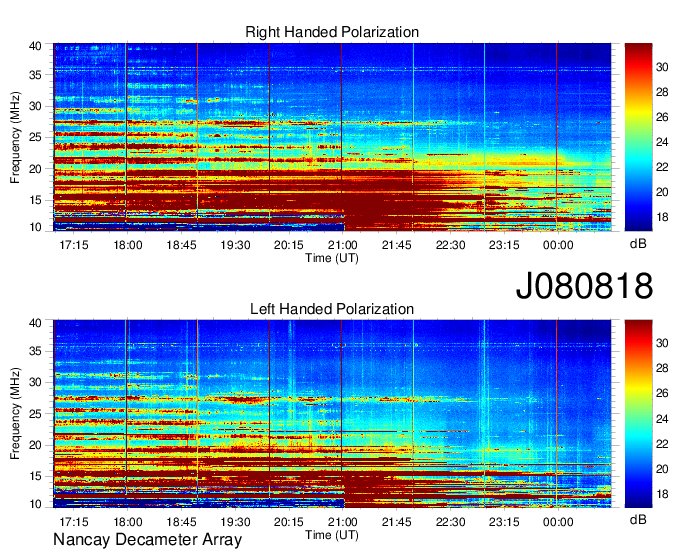Click the 15 MHz tick on Left Handed plot

35,477
